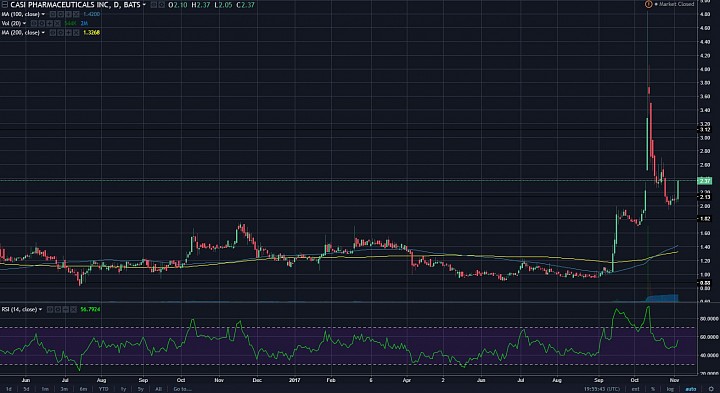This screenshot has width=720, height=393.
Task: Open settings icon next to symbol title
Action: tap(162, 5)
